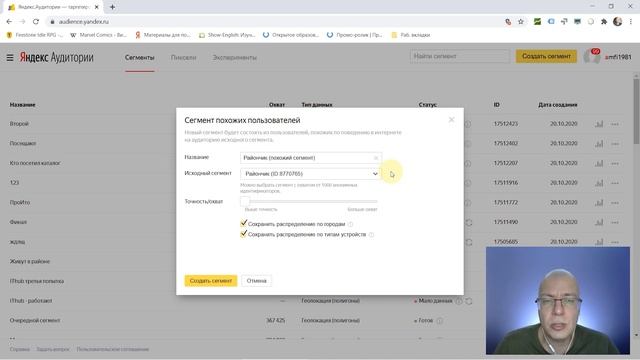Click the Найти сегмент search field
The width and height of the screenshot is (640, 360).
pos(460,56)
